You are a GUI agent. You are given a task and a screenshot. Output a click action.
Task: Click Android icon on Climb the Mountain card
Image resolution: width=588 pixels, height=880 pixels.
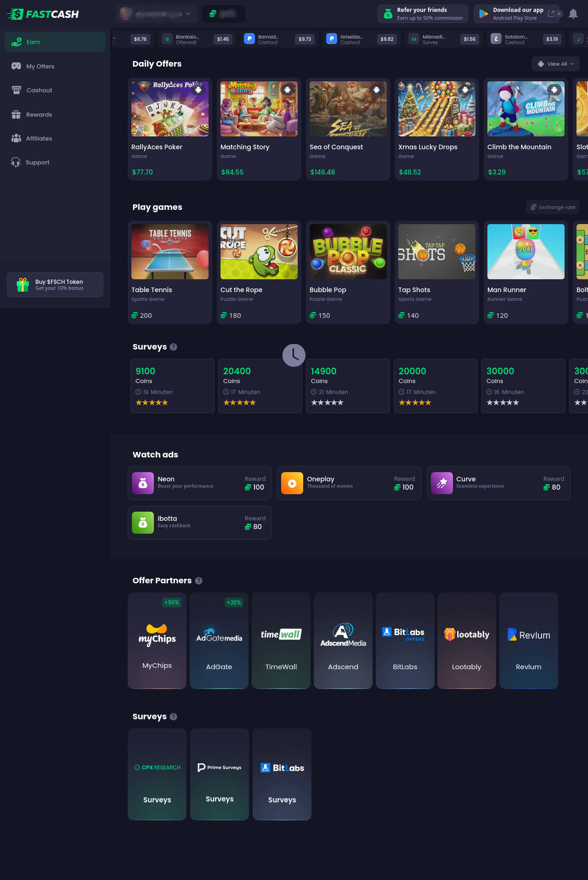click(x=554, y=90)
